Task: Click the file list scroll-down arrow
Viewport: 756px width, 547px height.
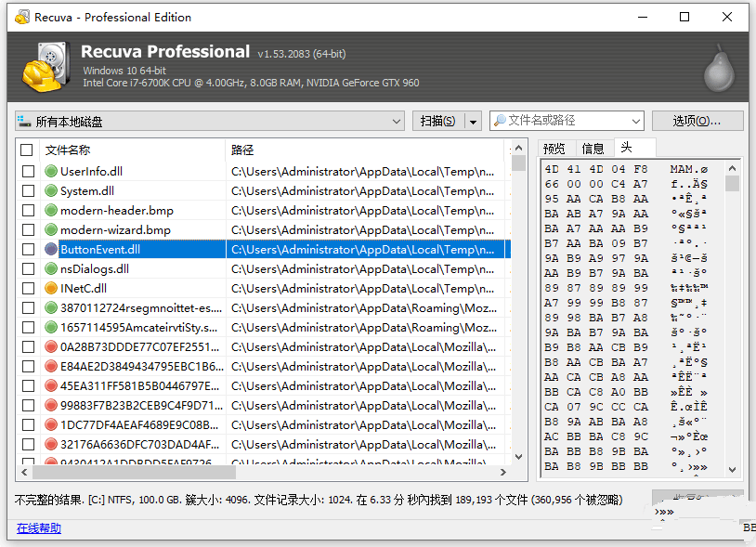Action: point(519,456)
